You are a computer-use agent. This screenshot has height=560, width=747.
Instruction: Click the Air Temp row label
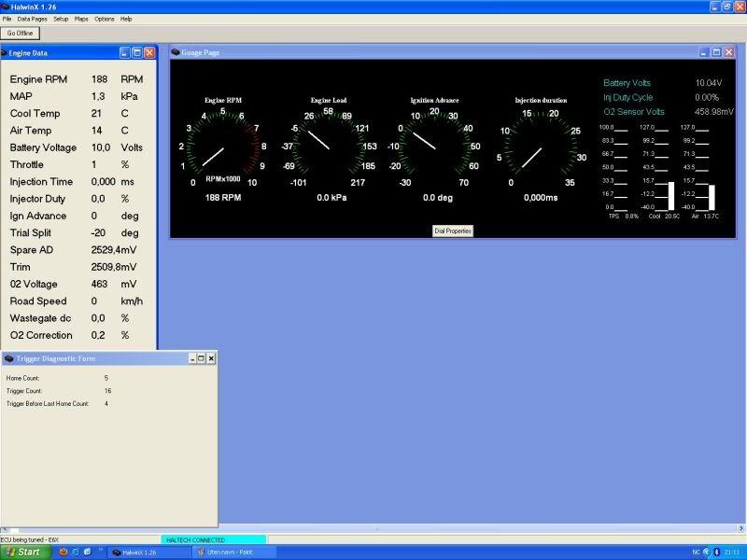(31, 131)
